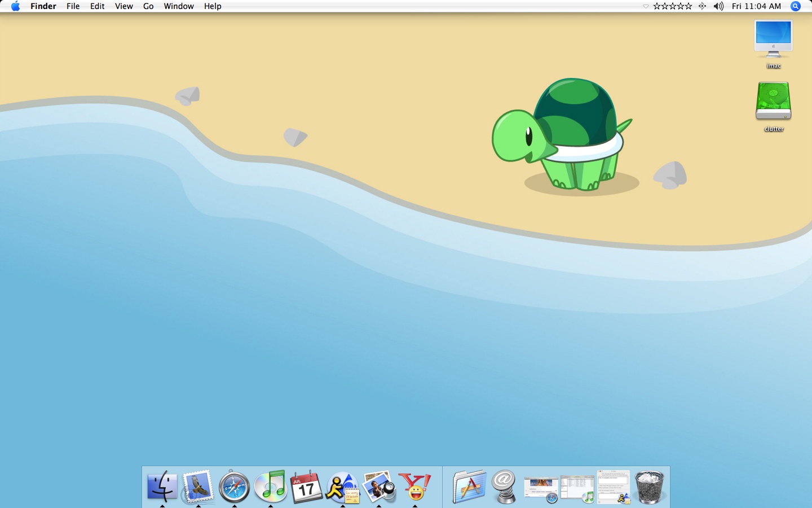Select the clutter hard drive icon
This screenshot has height=508, width=812.
773,102
